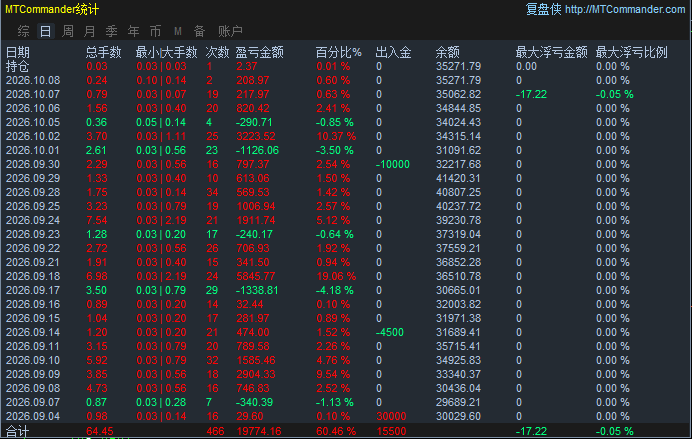Click trade count 34 on 2026.09.28
692x439 pixels.
click(212, 192)
